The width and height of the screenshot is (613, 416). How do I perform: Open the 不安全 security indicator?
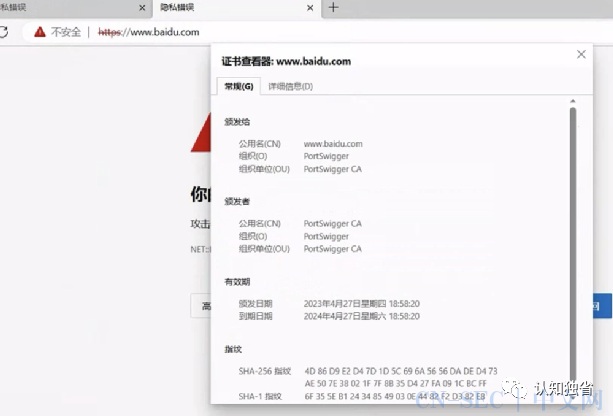57,32
